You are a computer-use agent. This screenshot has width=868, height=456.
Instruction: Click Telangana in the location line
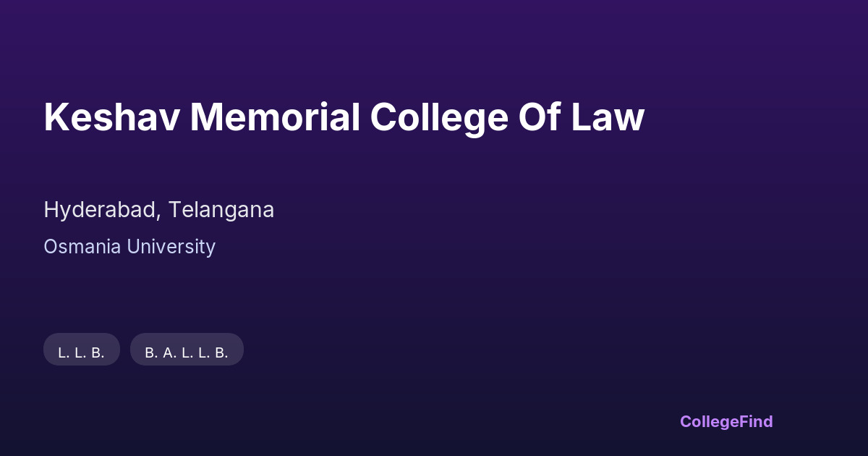pos(221,210)
